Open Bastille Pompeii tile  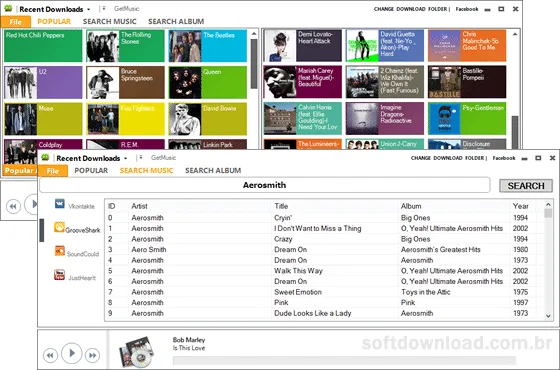click(467, 82)
